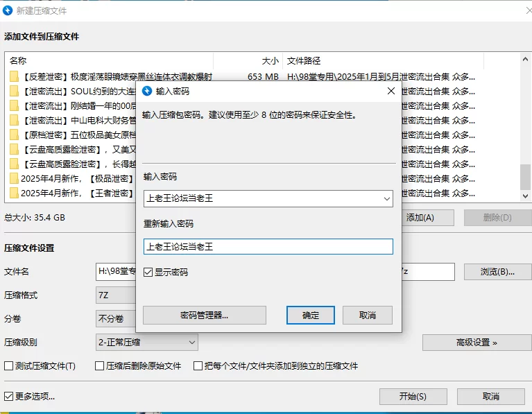
Task: Open 高级设置 advanced settings
Action: tap(477, 343)
